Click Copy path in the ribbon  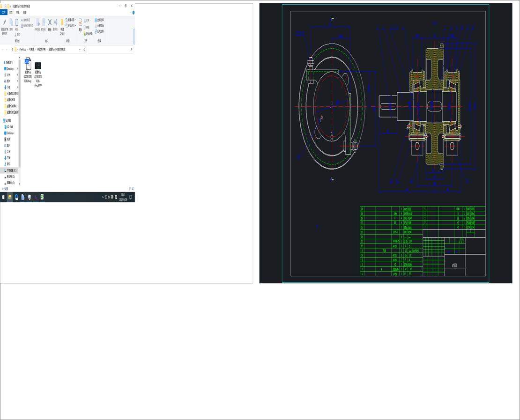pos(26,20)
